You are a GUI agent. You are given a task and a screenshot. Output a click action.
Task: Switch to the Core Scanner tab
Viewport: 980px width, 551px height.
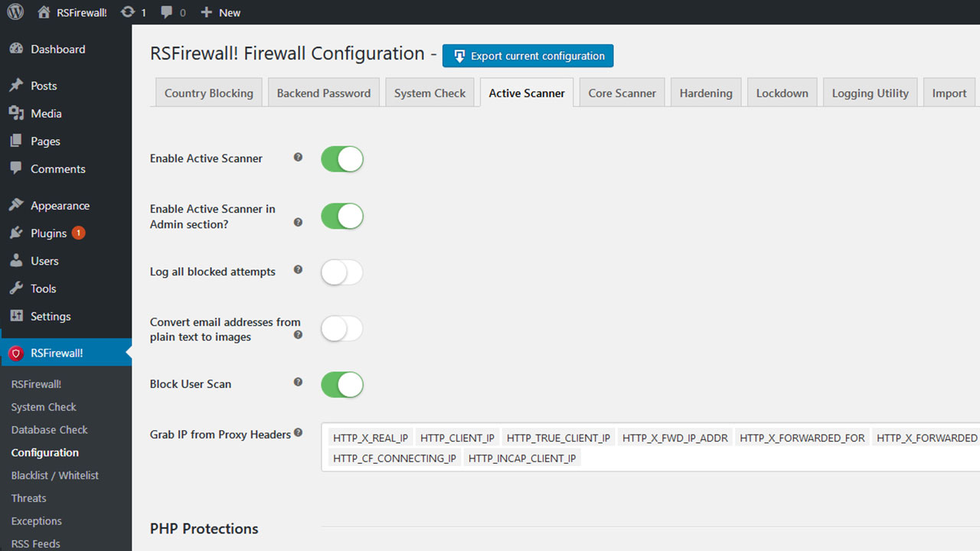tap(622, 93)
